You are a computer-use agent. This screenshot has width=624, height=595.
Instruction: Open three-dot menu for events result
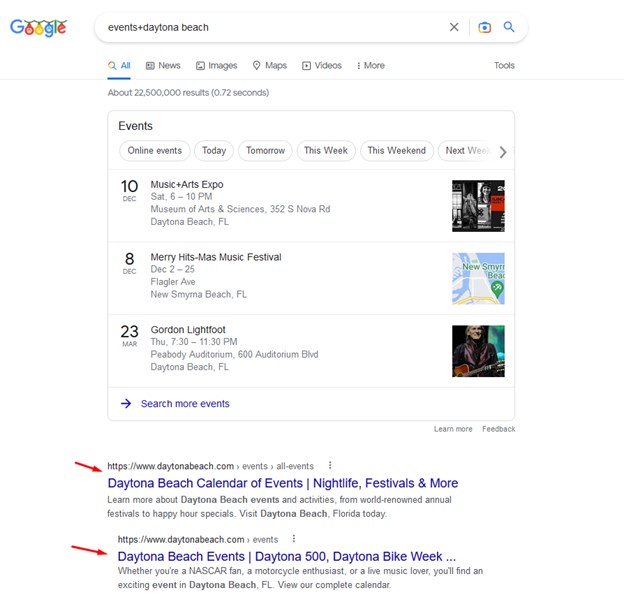294,538
